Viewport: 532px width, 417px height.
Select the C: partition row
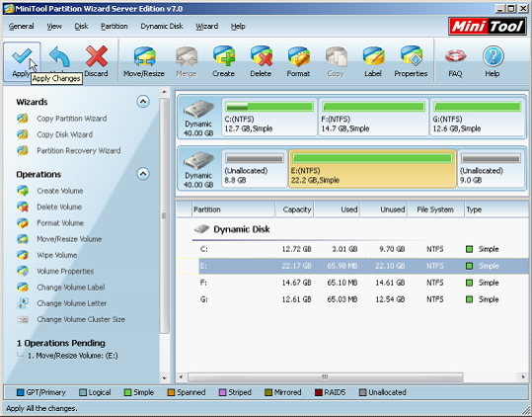pyautogui.click(x=352, y=249)
